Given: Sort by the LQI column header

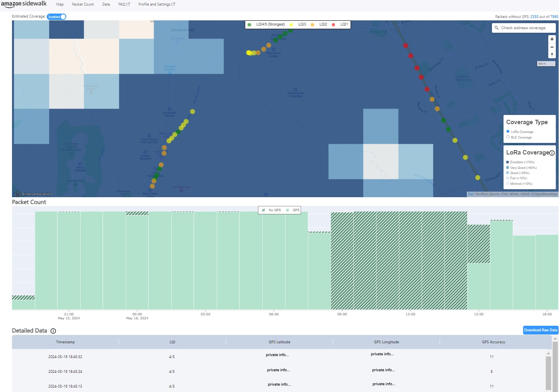Looking at the screenshot, I should [172, 342].
